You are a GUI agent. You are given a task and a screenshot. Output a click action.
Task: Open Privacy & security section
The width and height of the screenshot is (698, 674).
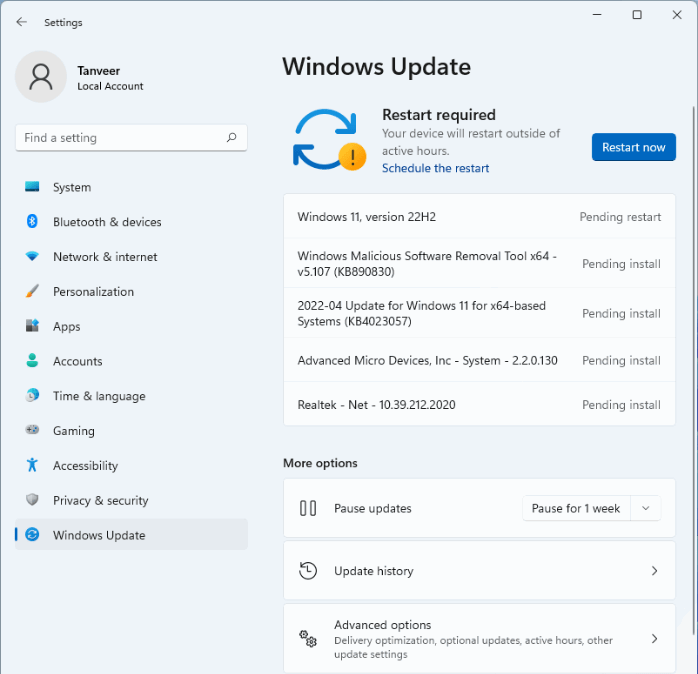click(131, 500)
